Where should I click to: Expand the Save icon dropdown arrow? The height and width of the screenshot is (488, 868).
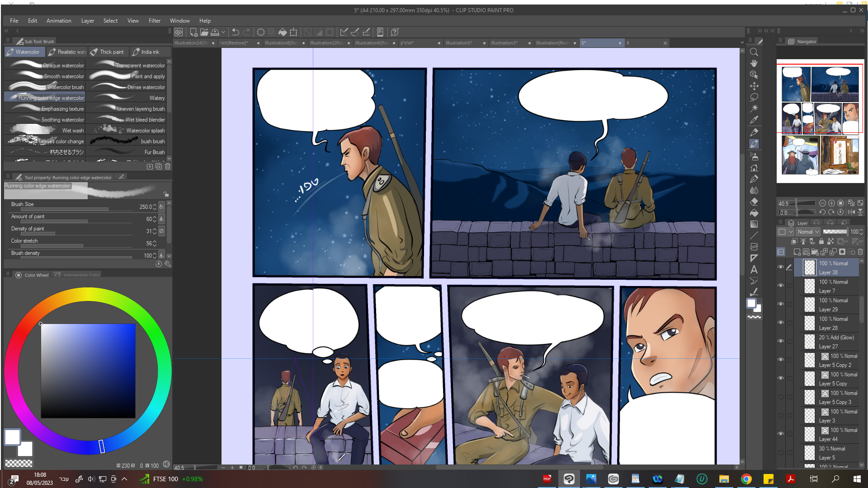(x=223, y=32)
